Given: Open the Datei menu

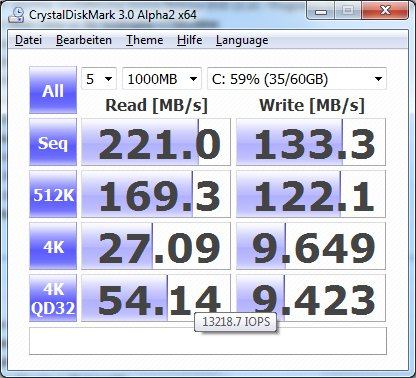Looking at the screenshot, I should click(28, 40).
